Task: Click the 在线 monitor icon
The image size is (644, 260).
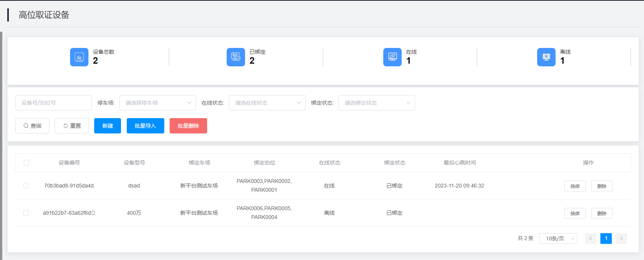Action: [392, 57]
